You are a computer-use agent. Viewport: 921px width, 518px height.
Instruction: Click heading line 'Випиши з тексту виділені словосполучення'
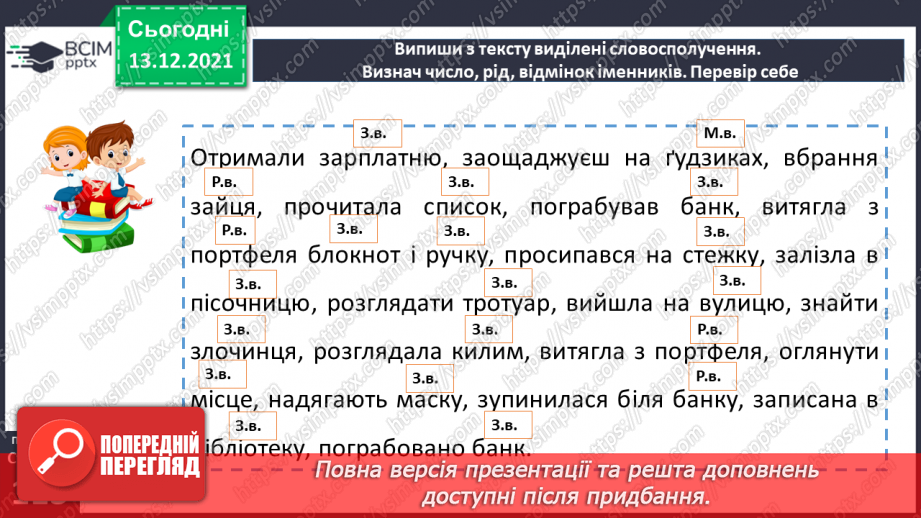tap(577, 49)
